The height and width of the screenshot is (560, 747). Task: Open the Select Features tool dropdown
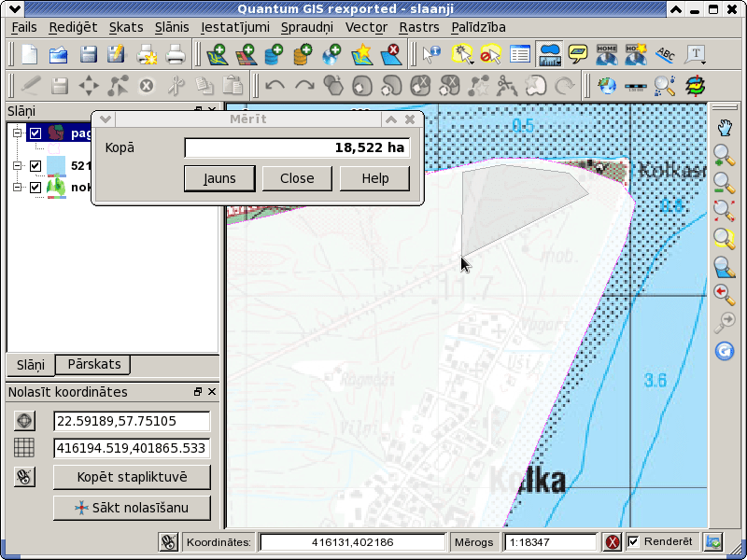click(x=472, y=63)
